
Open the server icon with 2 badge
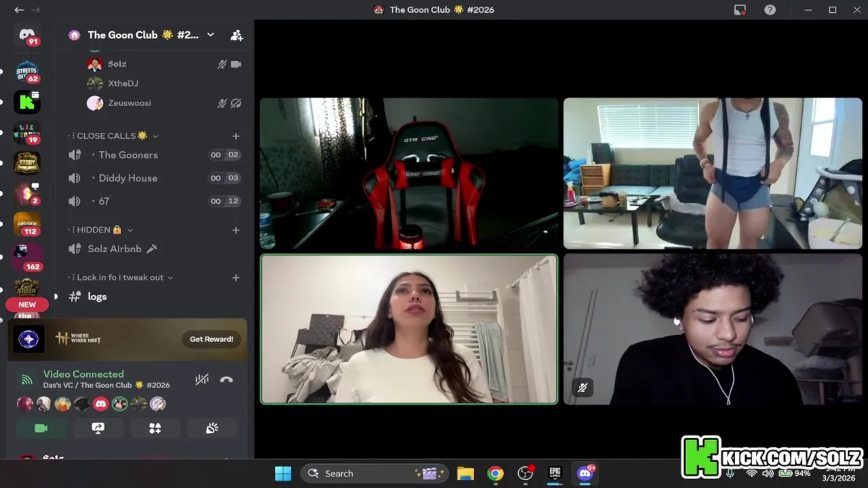(x=27, y=193)
